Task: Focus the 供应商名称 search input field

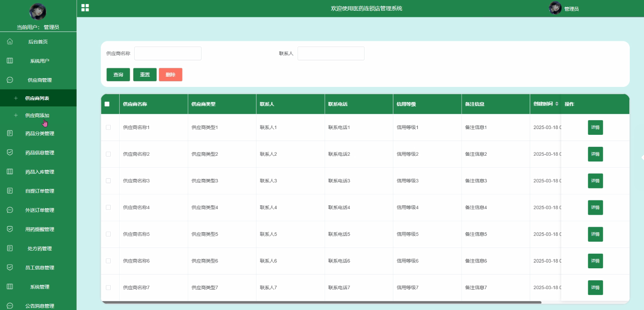Action: 168,53
